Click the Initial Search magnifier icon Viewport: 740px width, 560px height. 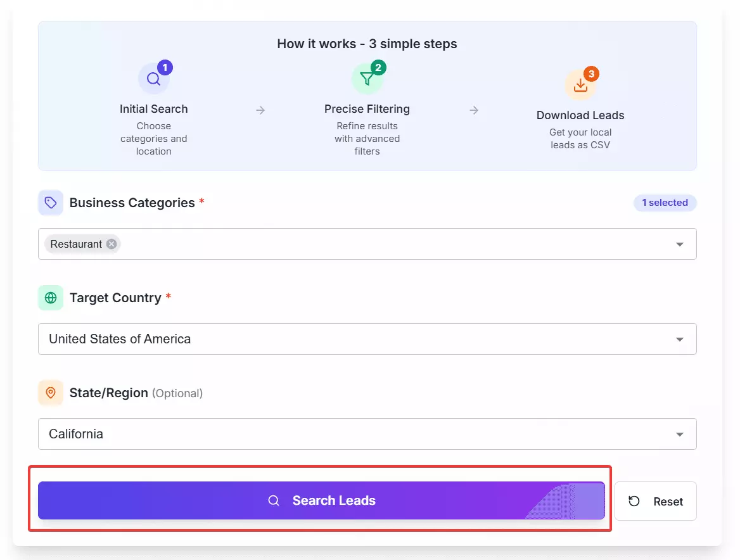click(153, 79)
